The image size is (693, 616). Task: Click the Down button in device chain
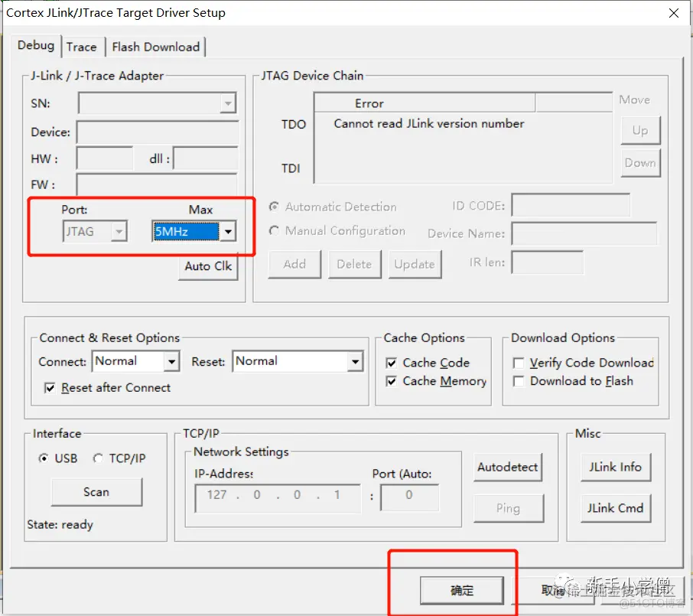640,163
